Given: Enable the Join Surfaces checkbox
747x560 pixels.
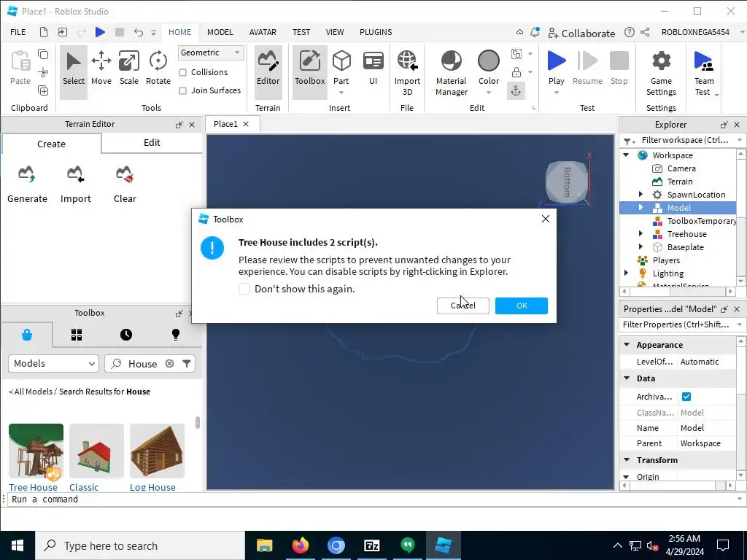Looking at the screenshot, I should coord(182,90).
